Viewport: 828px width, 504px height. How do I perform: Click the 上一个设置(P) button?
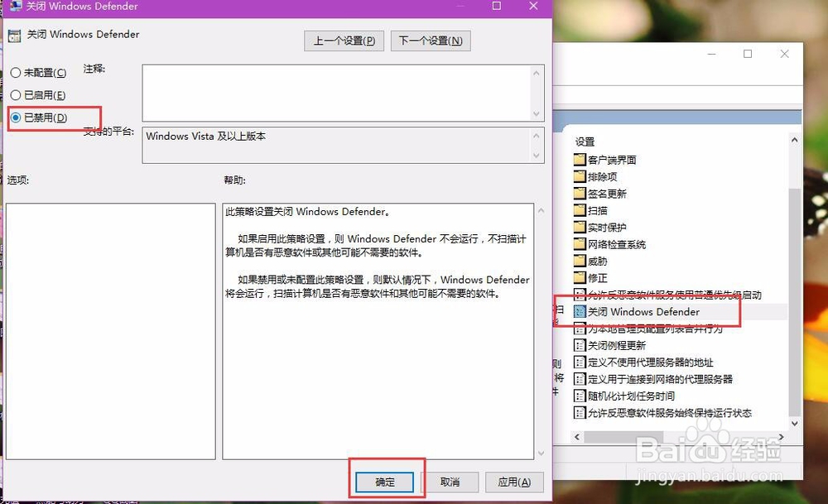click(344, 41)
